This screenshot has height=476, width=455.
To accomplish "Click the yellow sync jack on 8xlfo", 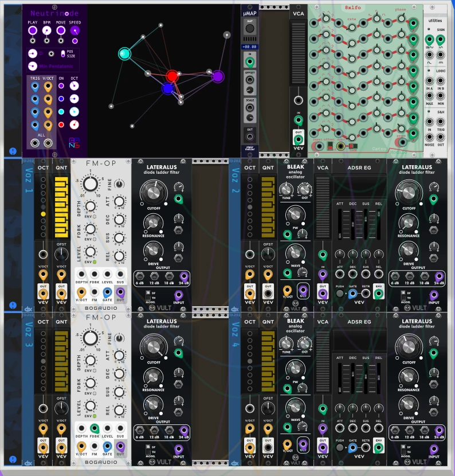I will coord(341,146).
